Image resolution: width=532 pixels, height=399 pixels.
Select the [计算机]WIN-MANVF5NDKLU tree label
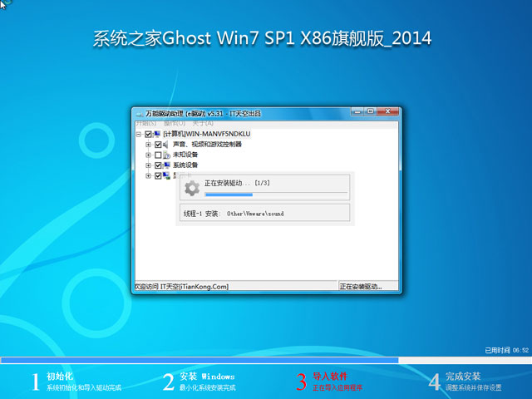207,134
